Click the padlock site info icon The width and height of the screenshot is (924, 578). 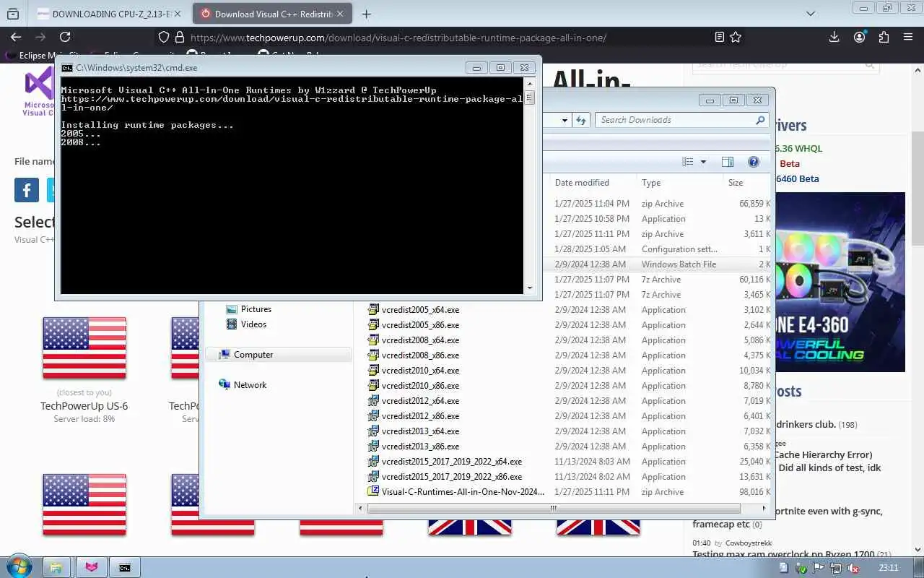tap(179, 37)
